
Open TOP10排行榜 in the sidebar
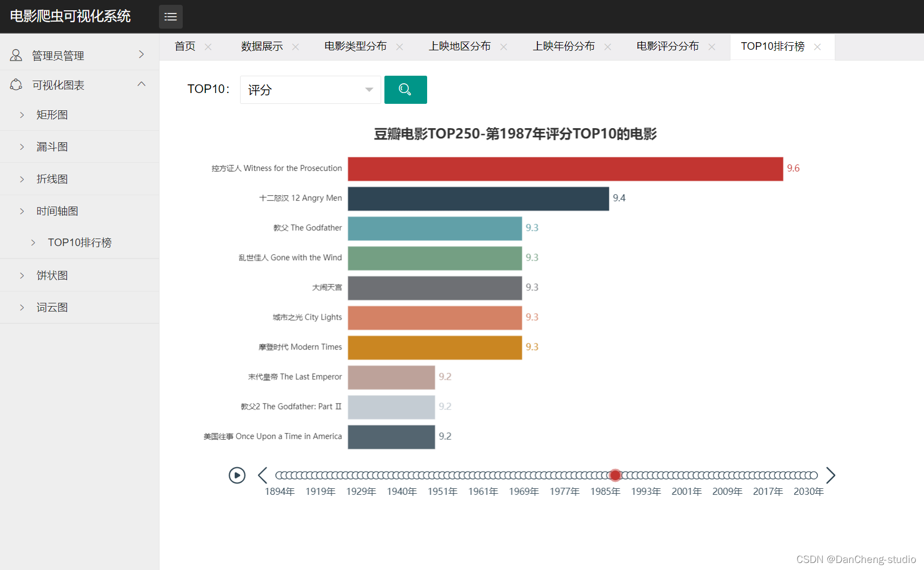point(79,242)
